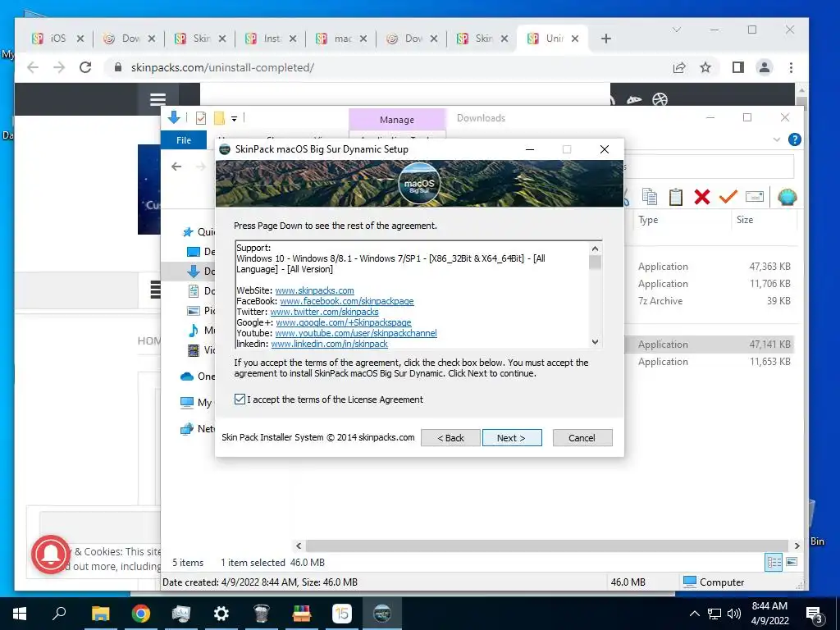Switch Explorer to large icons view

(x=792, y=562)
